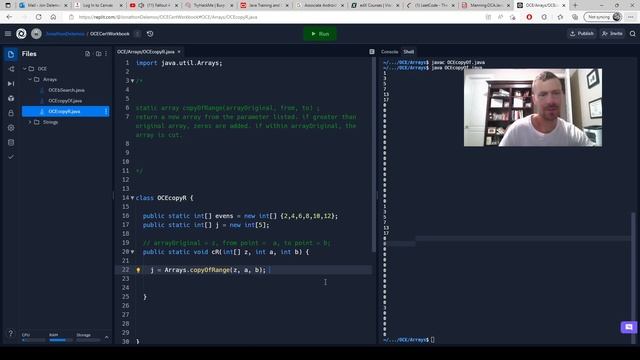The image size is (640, 360).
Task: Open the user avatar in Replit header
Action: coord(36,34)
